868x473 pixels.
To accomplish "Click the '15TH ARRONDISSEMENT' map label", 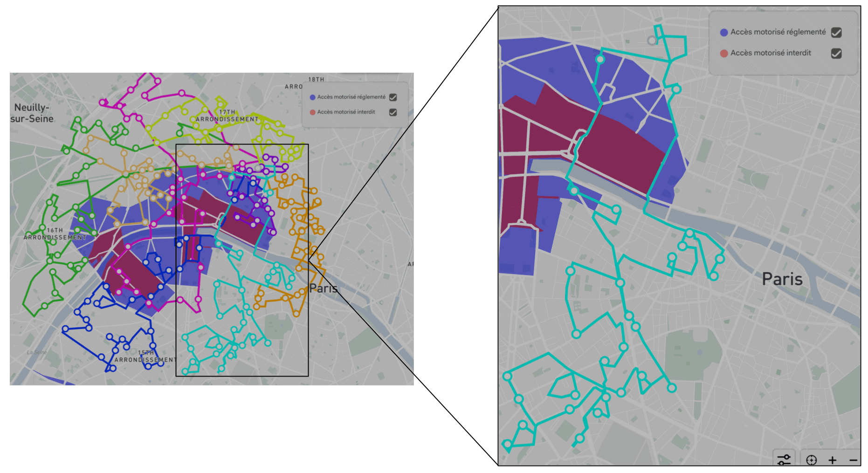I will pos(146,356).
